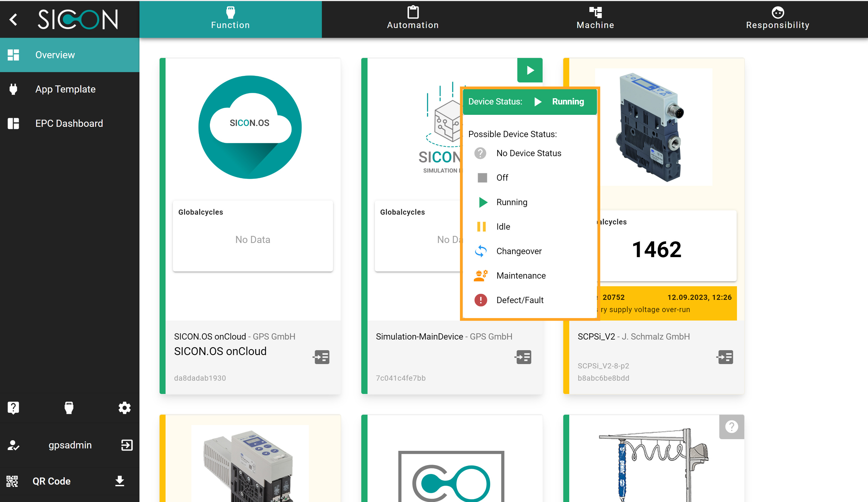Screen dimensions: 868x502
Task: Click the unknown status question badge on crane card
Action: pyautogui.click(x=731, y=427)
